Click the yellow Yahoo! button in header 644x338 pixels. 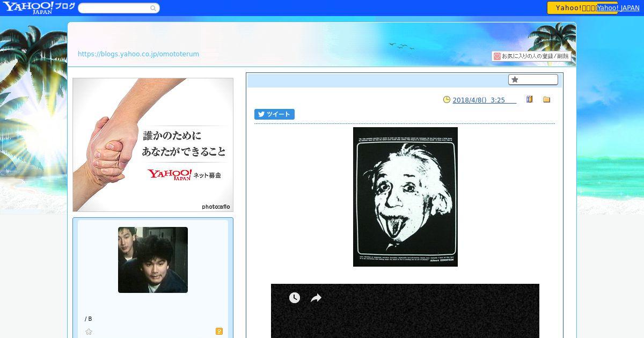click(572, 8)
